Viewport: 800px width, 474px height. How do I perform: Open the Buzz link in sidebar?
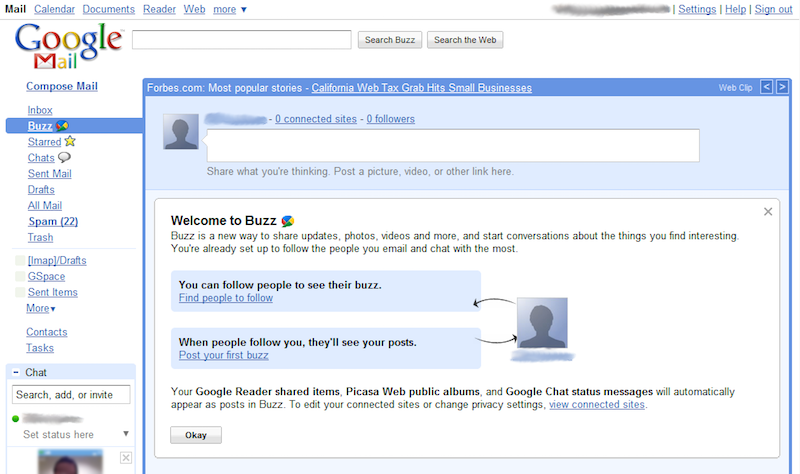[40, 126]
